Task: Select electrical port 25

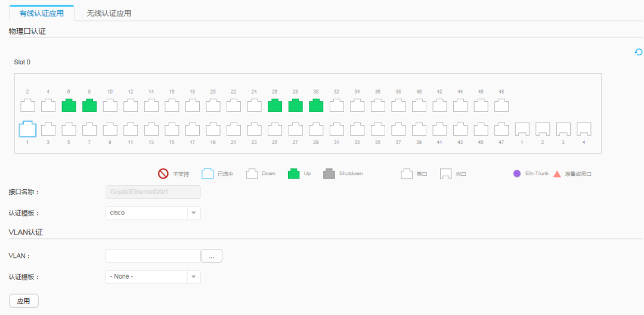Action: 275,129
